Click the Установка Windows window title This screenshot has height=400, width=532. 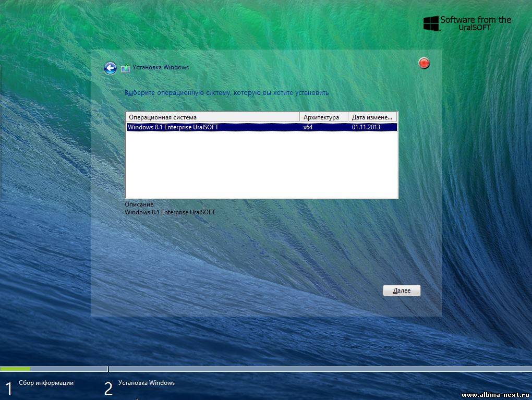click(x=161, y=67)
